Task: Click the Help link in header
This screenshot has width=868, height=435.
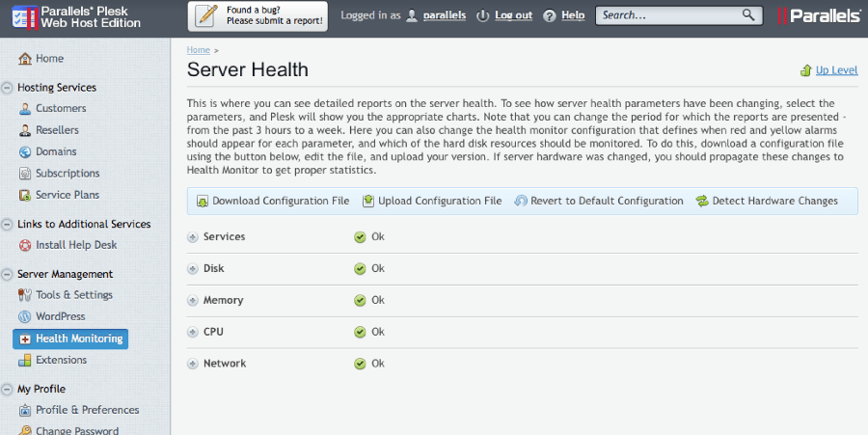Action: click(x=573, y=15)
